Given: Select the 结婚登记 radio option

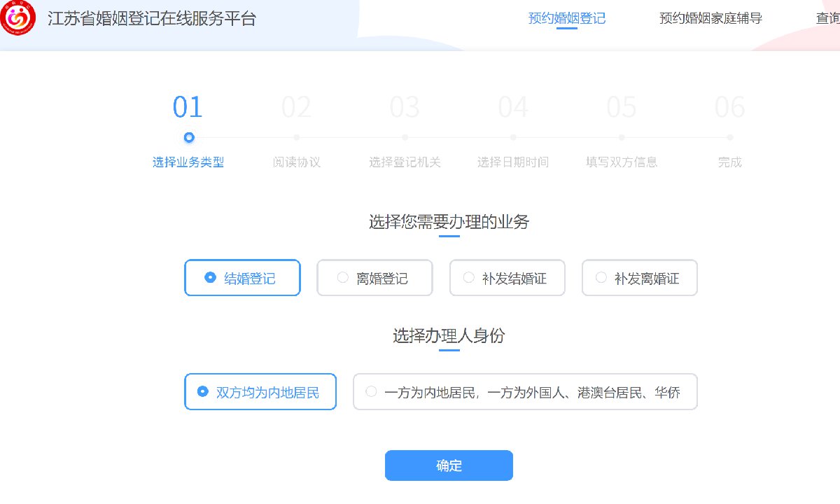Looking at the screenshot, I should coord(242,278).
